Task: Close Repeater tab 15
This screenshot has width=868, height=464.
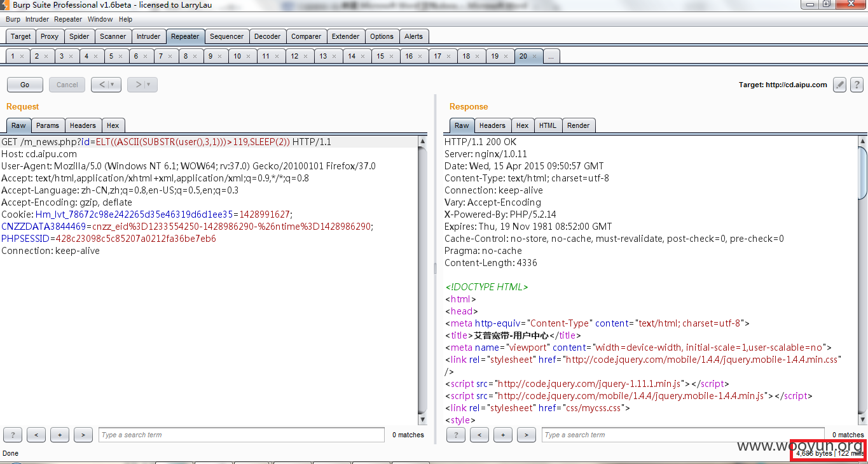Action: [391, 57]
